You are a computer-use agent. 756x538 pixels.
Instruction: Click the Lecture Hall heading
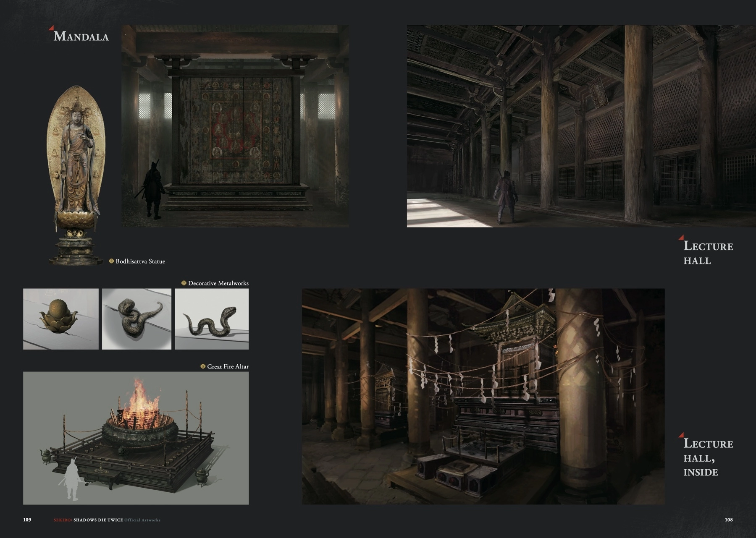point(708,253)
